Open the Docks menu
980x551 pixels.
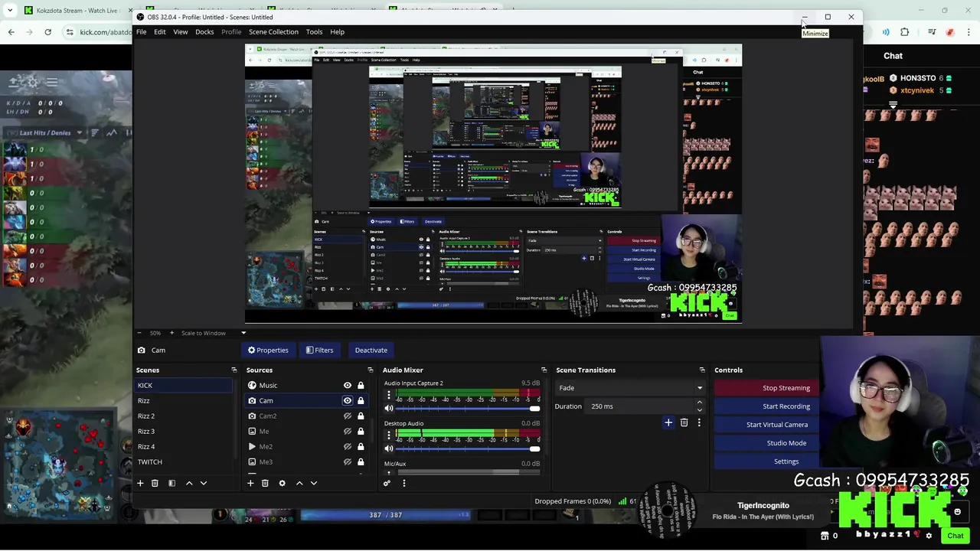204,32
